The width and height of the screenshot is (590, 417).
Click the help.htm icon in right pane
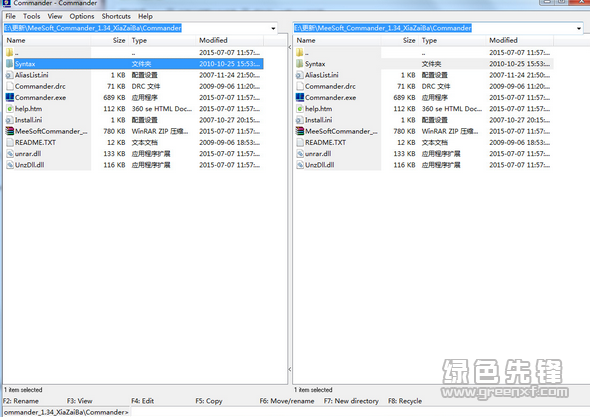point(300,109)
